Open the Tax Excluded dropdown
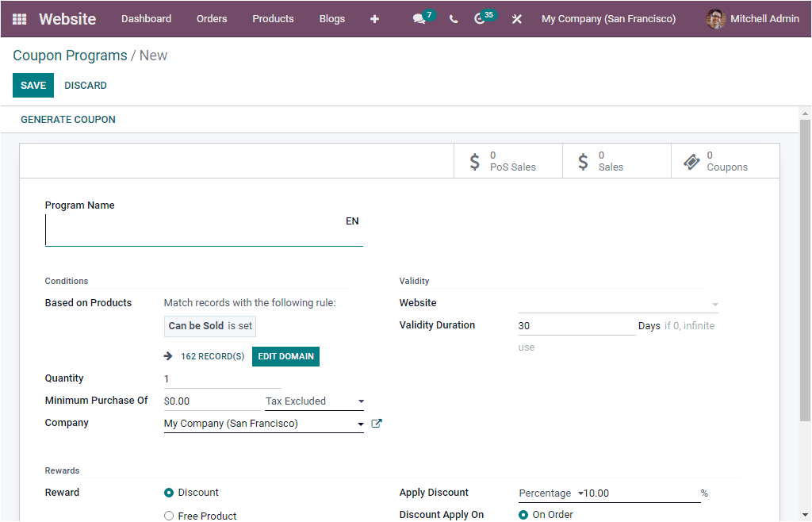The width and height of the screenshot is (812, 522). click(x=314, y=401)
